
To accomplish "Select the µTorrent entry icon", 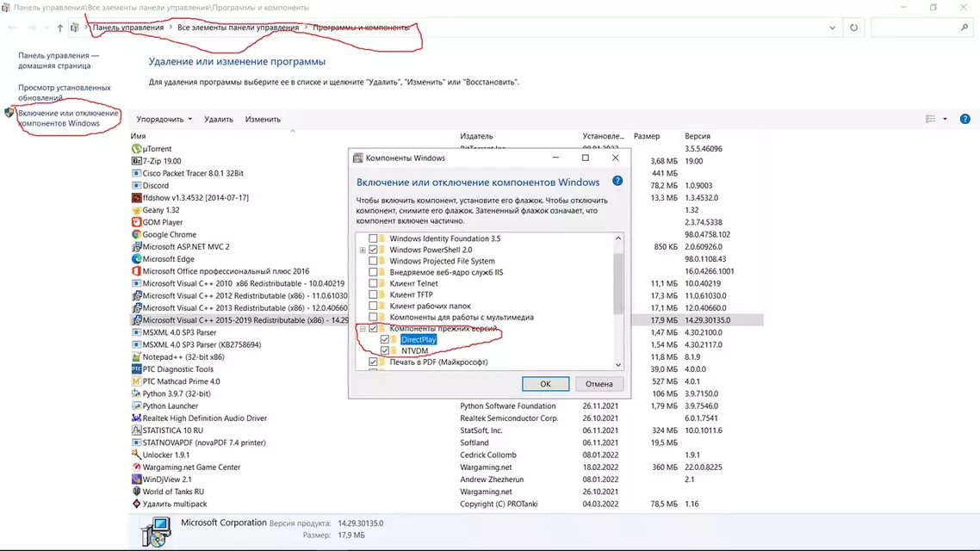I will click(136, 149).
